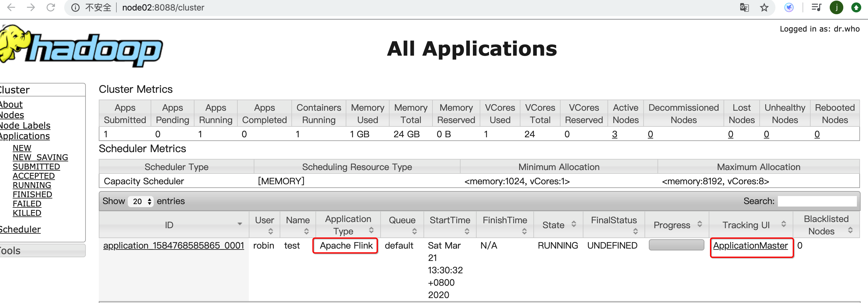This screenshot has width=868, height=303.
Task: Filter applications by FAILED state
Action: click(x=27, y=204)
